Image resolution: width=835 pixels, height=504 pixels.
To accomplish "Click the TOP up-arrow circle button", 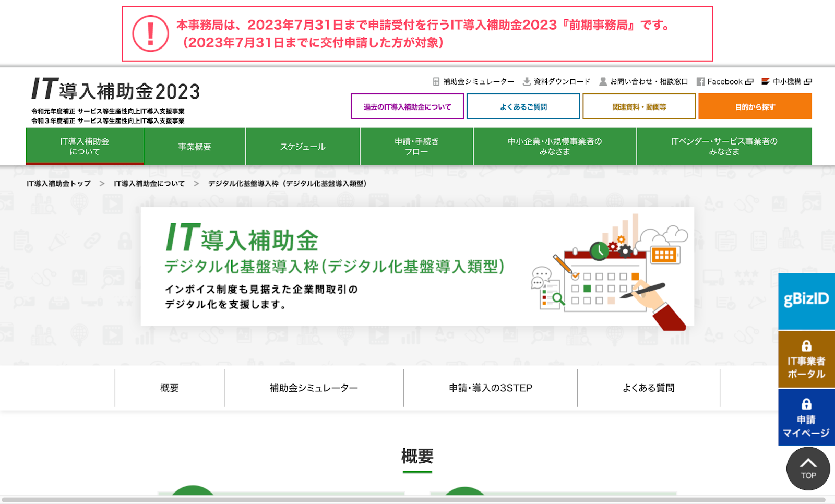I will pyautogui.click(x=808, y=469).
